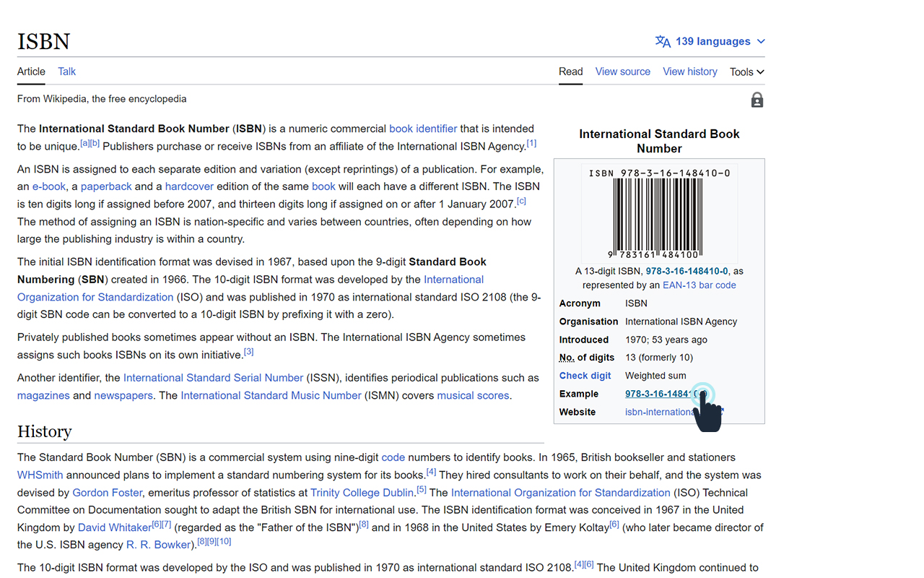Click the language selector icon next to 139 languages
924x578 pixels.
point(662,41)
